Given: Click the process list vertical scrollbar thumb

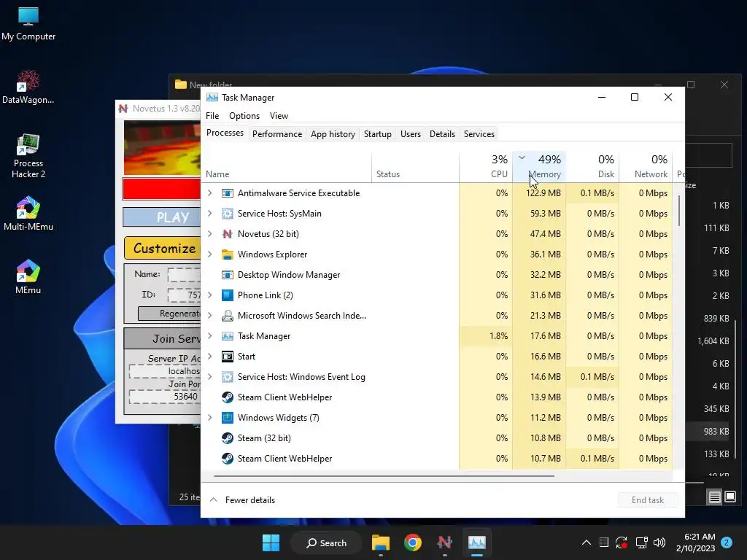Looking at the screenshot, I should coord(679,211).
